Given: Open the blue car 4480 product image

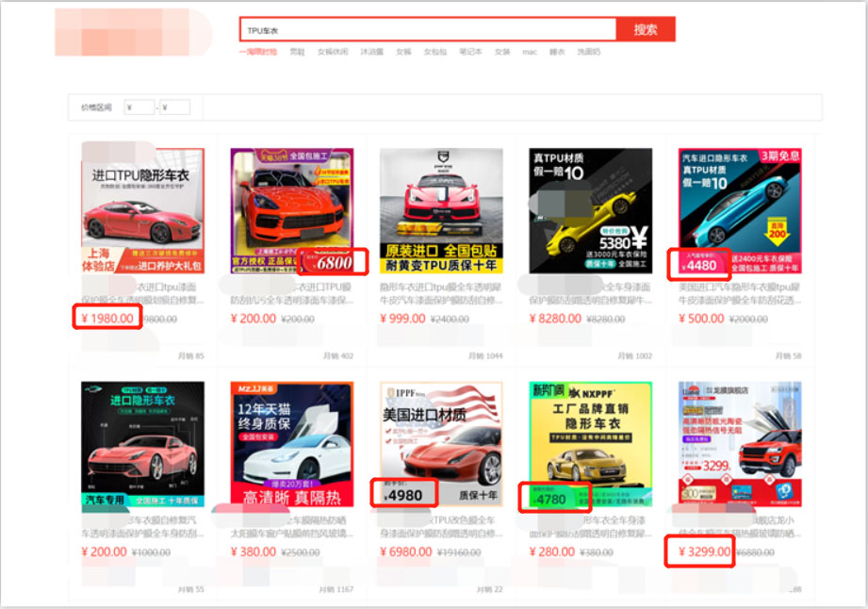Looking at the screenshot, I should 740,210.
